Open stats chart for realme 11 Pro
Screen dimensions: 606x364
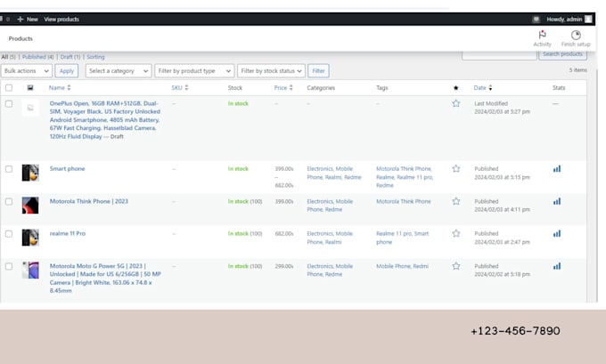coord(556,233)
